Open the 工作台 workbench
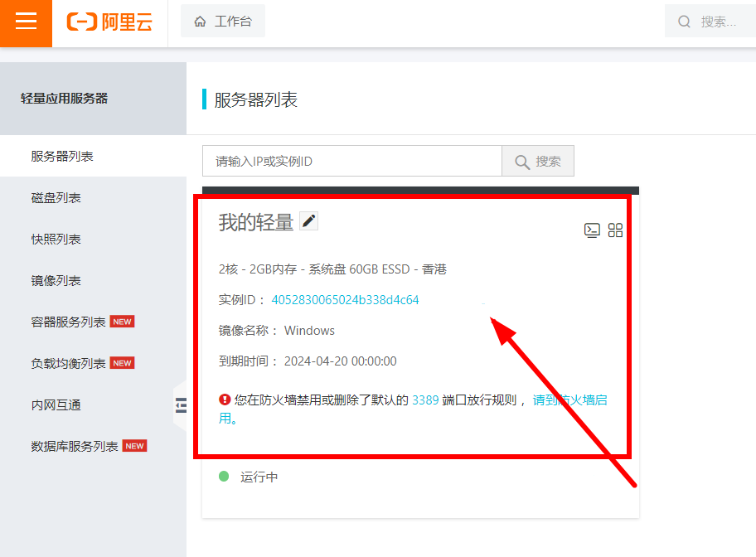Screen dimensions: 756x557 click(x=223, y=22)
